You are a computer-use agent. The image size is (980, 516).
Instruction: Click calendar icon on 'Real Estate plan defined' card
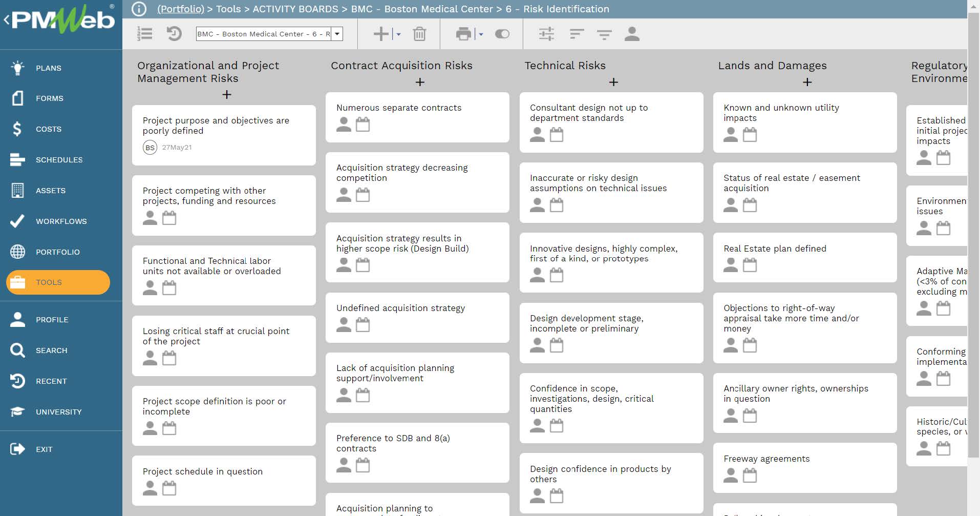[x=750, y=265]
